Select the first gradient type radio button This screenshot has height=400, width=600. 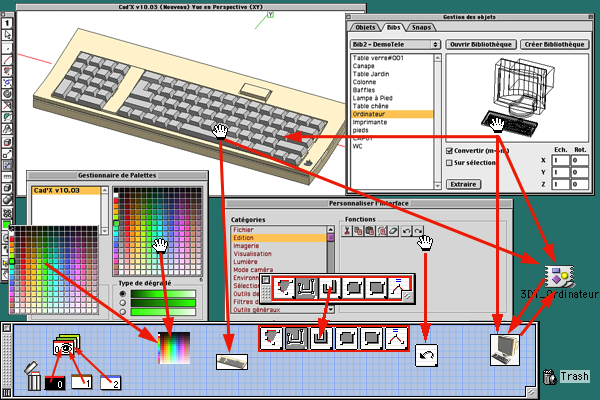(x=124, y=293)
